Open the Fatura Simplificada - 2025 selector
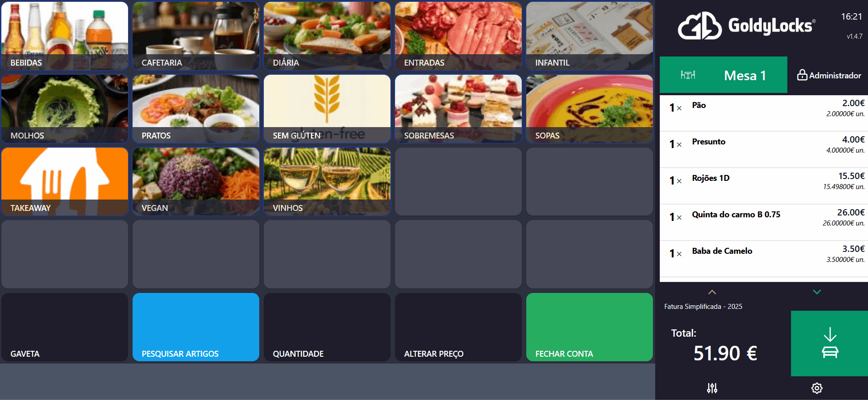This screenshot has width=868, height=400. pyautogui.click(x=703, y=307)
